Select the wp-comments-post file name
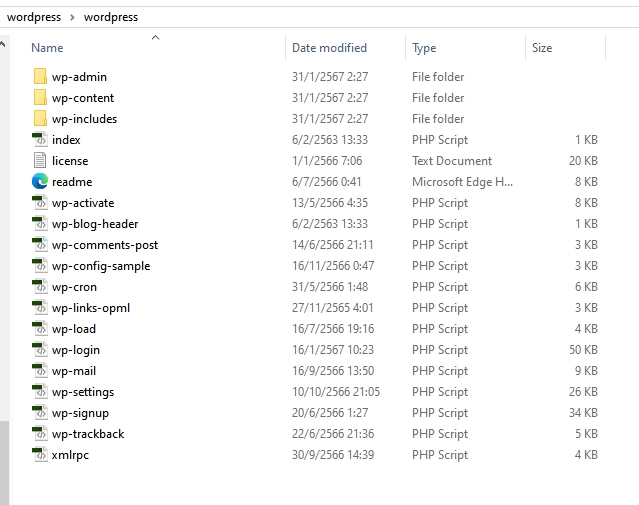This screenshot has width=639, height=505. coord(105,245)
